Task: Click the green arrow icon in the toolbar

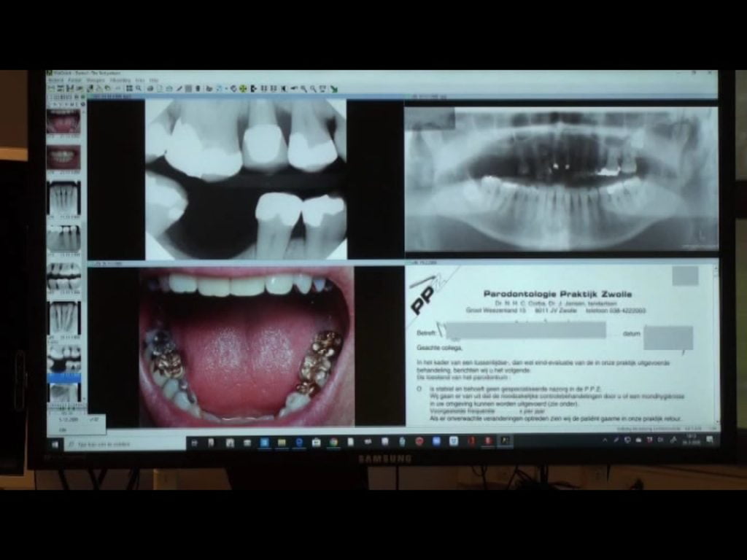Action: click(333, 89)
